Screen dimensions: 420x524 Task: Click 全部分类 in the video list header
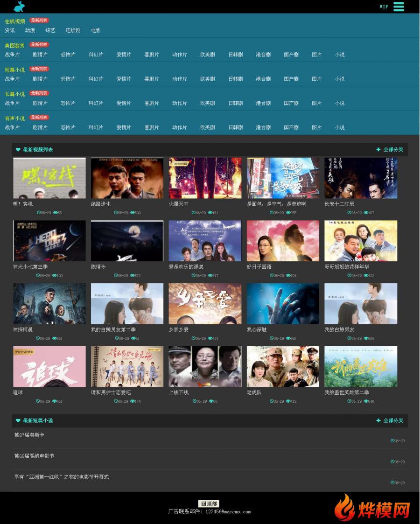393,149
